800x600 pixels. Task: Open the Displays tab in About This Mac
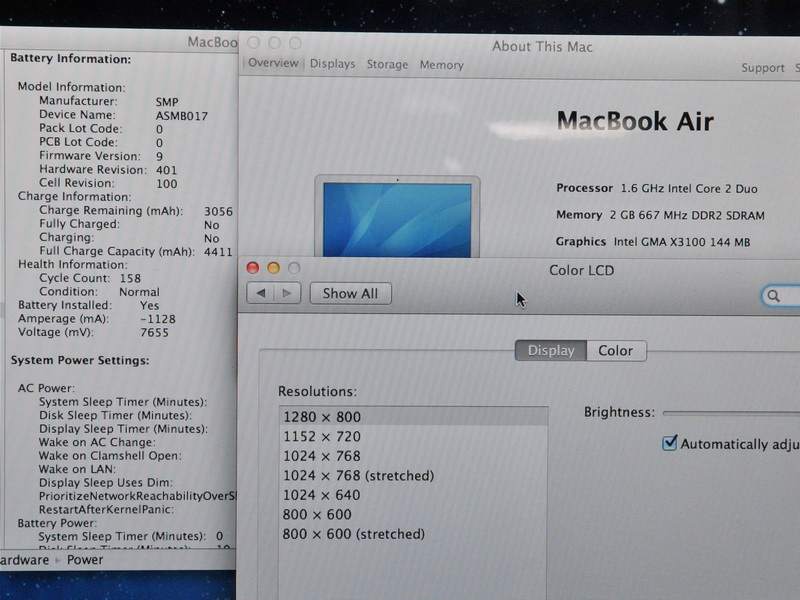333,64
